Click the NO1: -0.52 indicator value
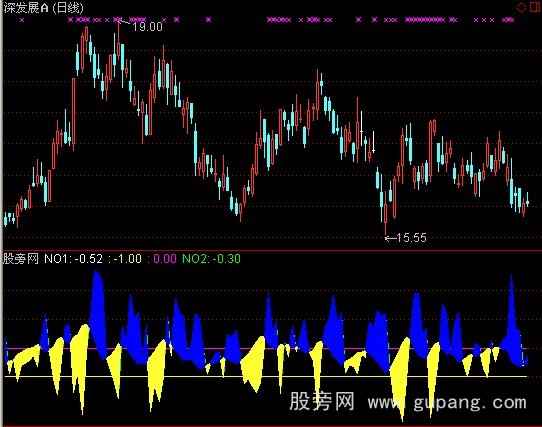This screenshot has width=542, height=427. (73, 259)
